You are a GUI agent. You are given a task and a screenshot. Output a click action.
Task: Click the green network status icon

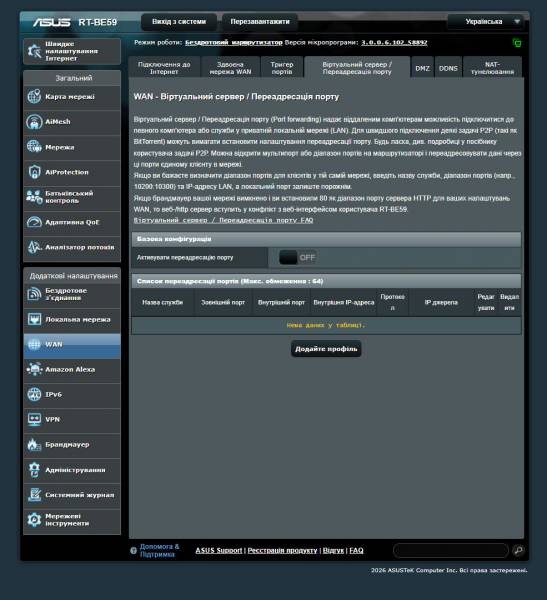(516, 43)
